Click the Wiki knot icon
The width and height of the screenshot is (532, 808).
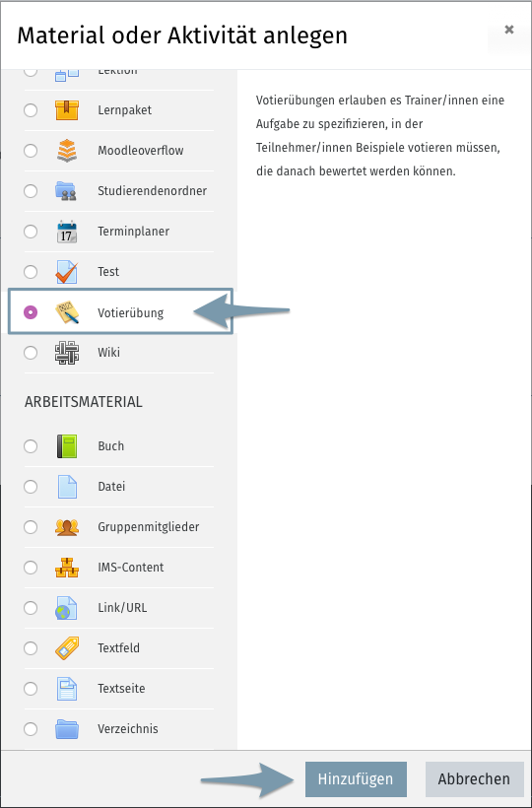(66, 353)
